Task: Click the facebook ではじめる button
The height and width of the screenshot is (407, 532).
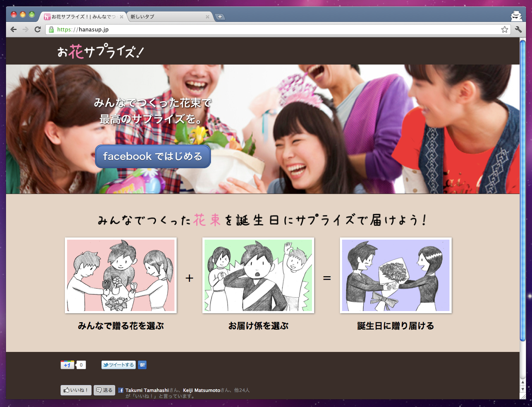Action: point(153,156)
